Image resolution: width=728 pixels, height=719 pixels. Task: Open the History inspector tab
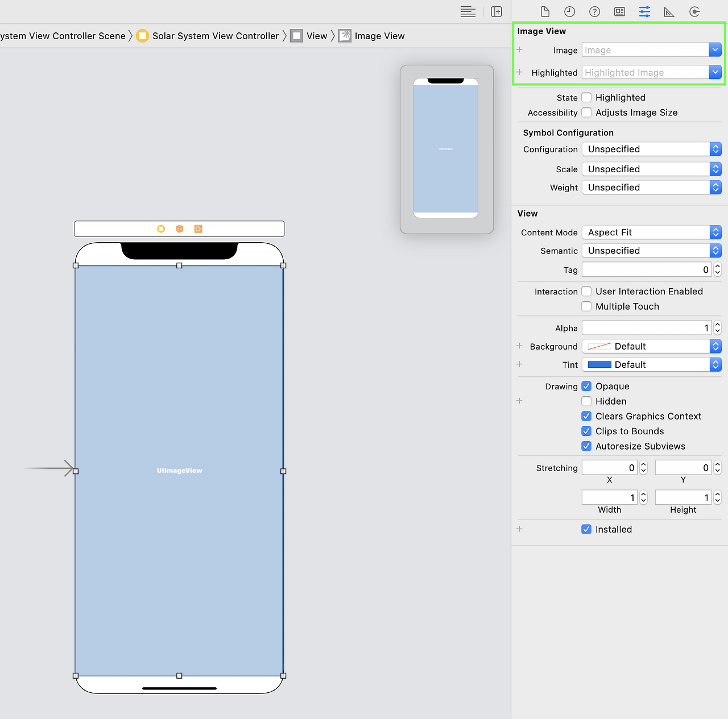[570, 12]
